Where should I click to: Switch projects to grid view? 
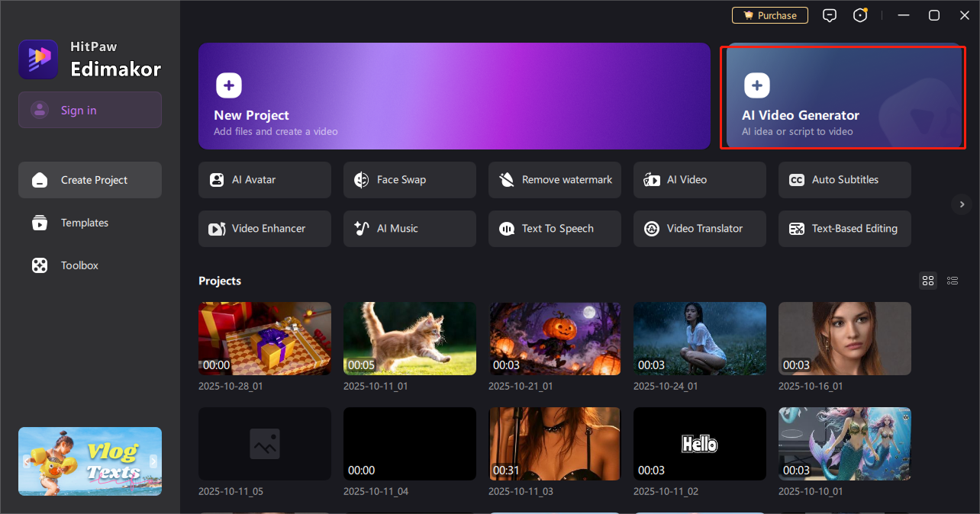928,281
